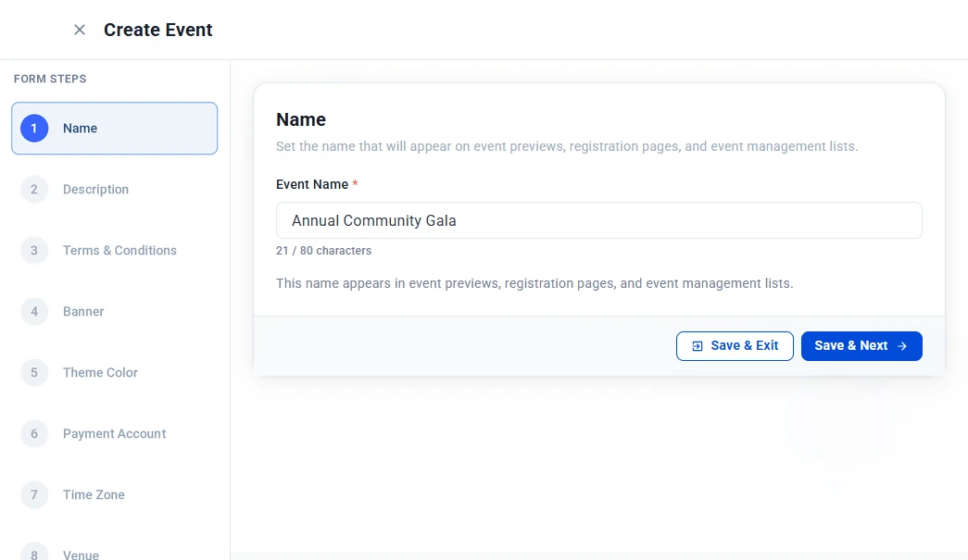Open the Terms & Conditions step
968x560 pixels.
(114, 251)
